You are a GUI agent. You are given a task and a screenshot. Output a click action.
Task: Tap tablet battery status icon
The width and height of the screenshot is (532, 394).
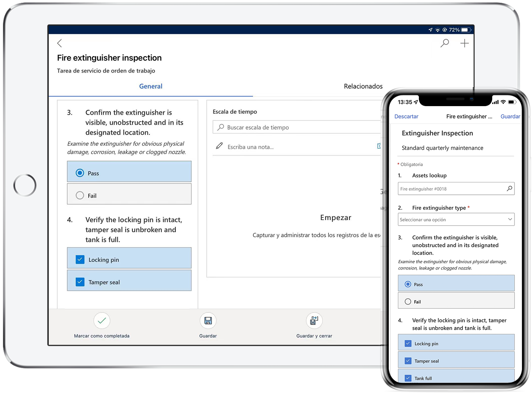point(466,30)
